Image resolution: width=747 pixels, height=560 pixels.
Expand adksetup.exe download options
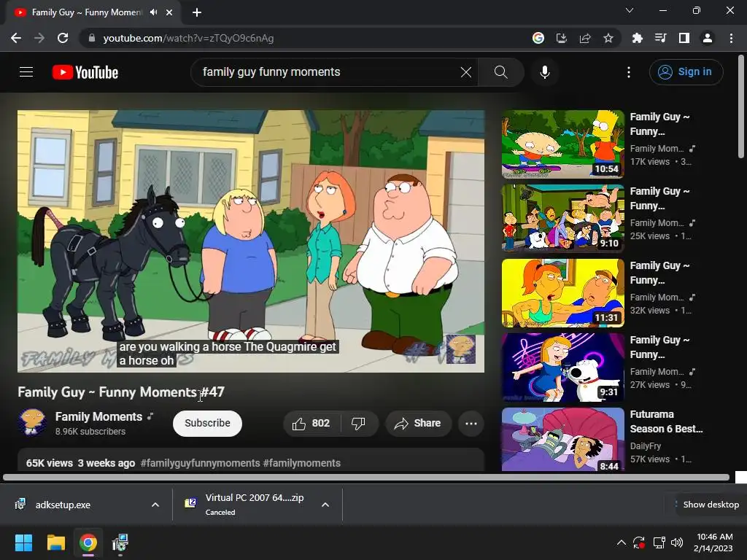(155, 505)
